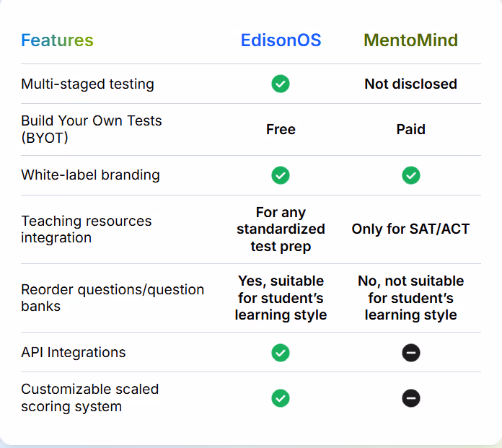Click the Multi-staged testing row label
Image resolution: width=502 pixels, height=448 pixels.
coord(87,84)
